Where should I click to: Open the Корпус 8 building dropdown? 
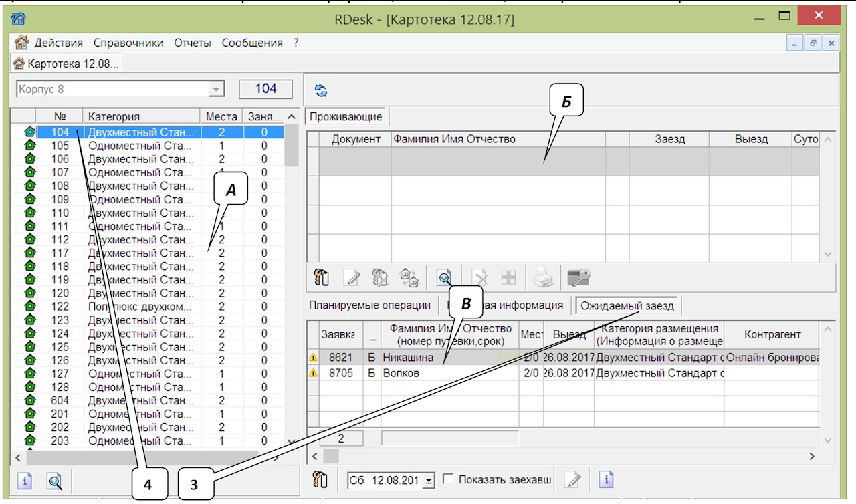coord(216,90)
